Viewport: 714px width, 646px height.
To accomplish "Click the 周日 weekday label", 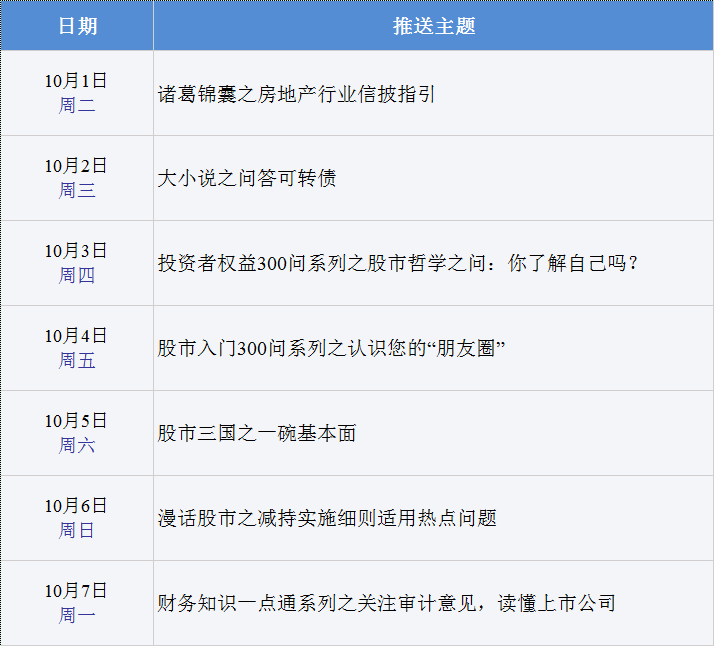I will point(76,530).
